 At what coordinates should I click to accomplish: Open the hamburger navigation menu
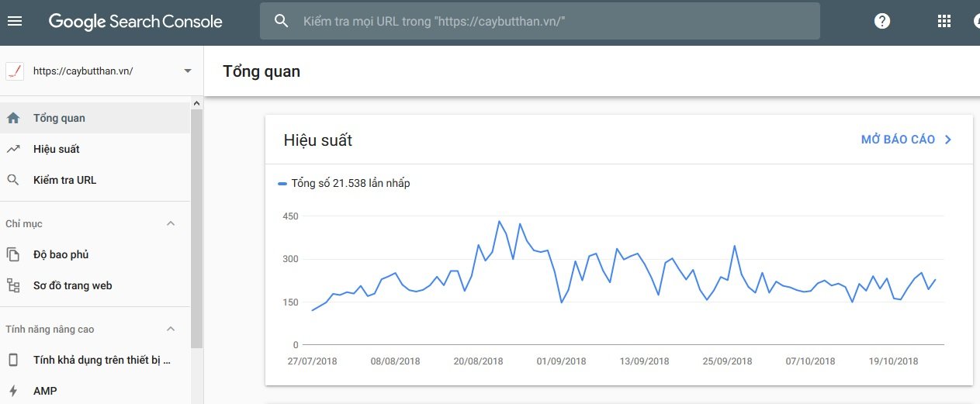(x=15, y=21)
